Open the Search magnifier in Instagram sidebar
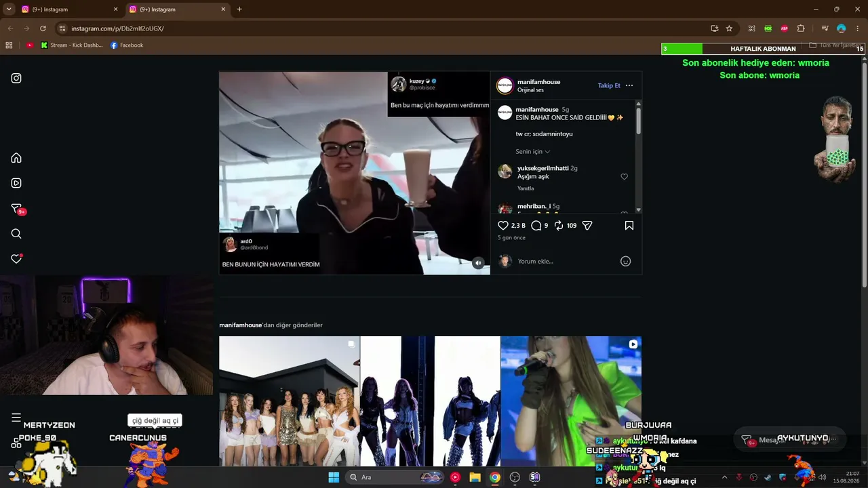 (16, 234)
